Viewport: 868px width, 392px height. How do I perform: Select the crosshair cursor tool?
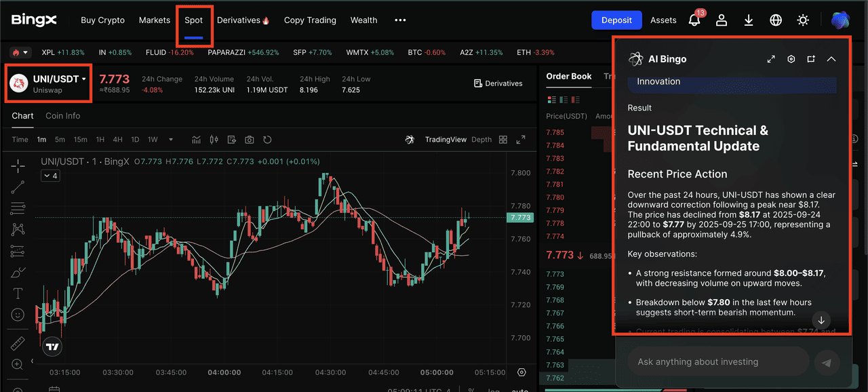18,165
